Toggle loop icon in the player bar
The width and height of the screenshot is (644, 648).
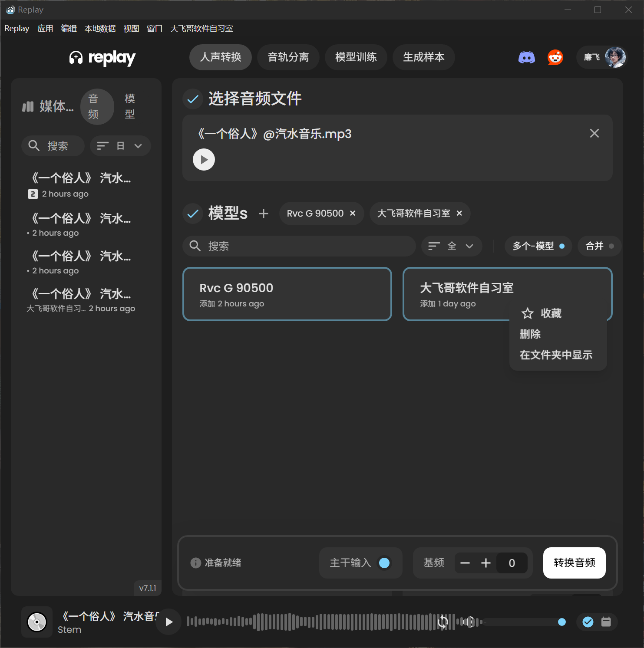click(x=443, y=622)
